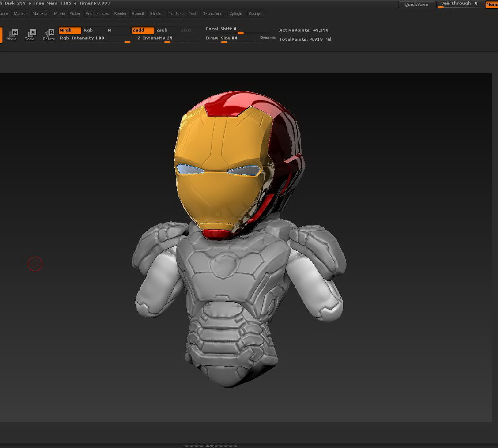The width and height of the screenshot is (498, 448).
Task: Select the Scale transform tool
Action: pos(30,34)
